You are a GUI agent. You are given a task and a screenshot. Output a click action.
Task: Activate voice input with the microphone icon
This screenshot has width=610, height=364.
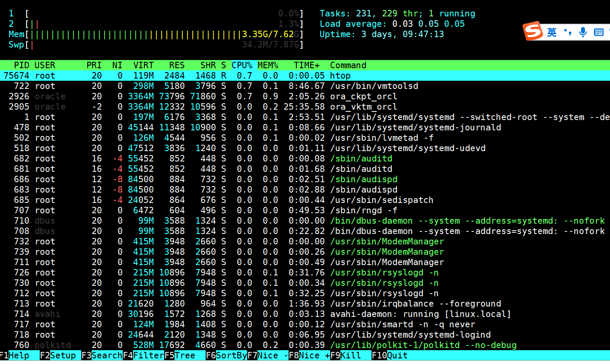(x=583, y=32)
